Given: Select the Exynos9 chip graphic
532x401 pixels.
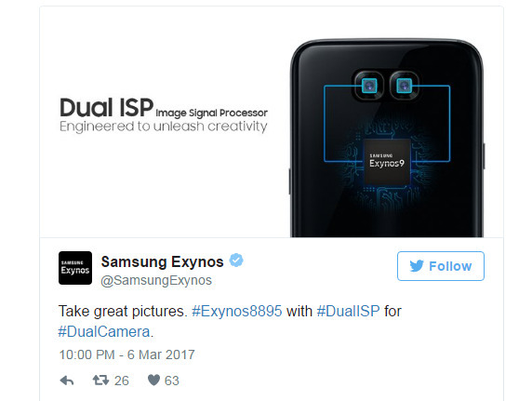Looking at the screenshot, I should coord(387,162).
